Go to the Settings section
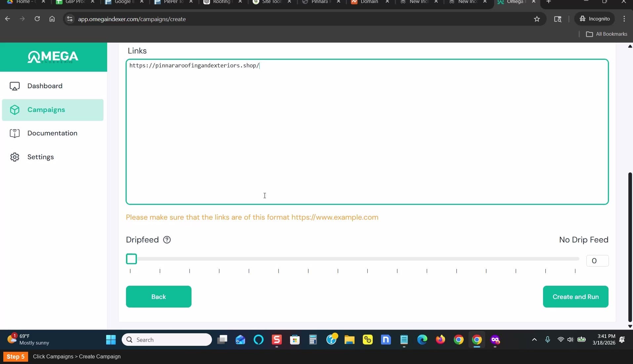 click(53, 157)
